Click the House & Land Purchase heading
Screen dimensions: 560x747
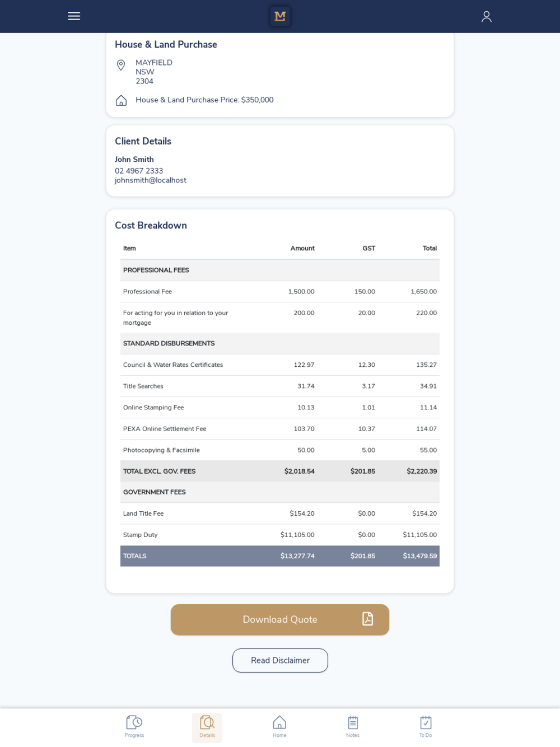point(166,44)
